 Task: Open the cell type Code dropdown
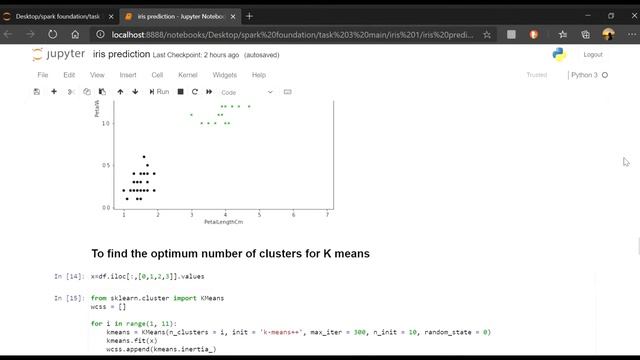247,92
